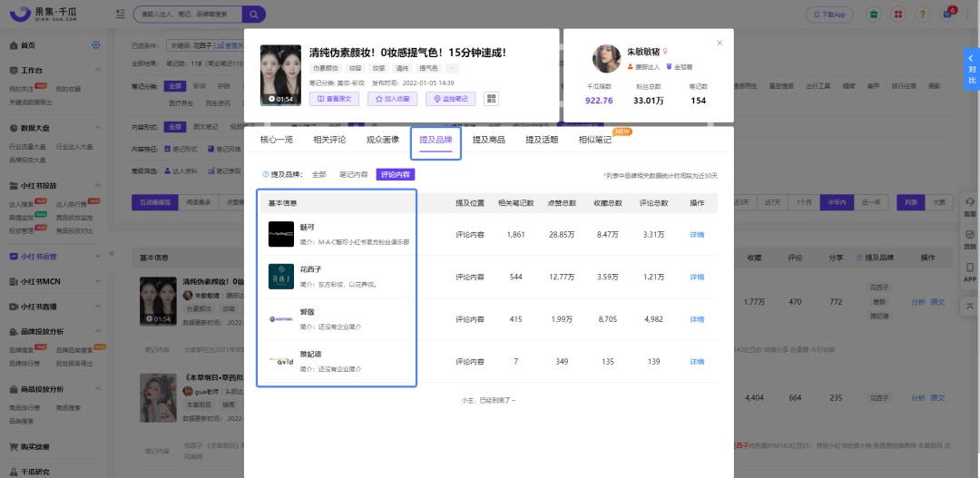Collapse the 品牌投放分析 sidebar section

tap(98, 331)
